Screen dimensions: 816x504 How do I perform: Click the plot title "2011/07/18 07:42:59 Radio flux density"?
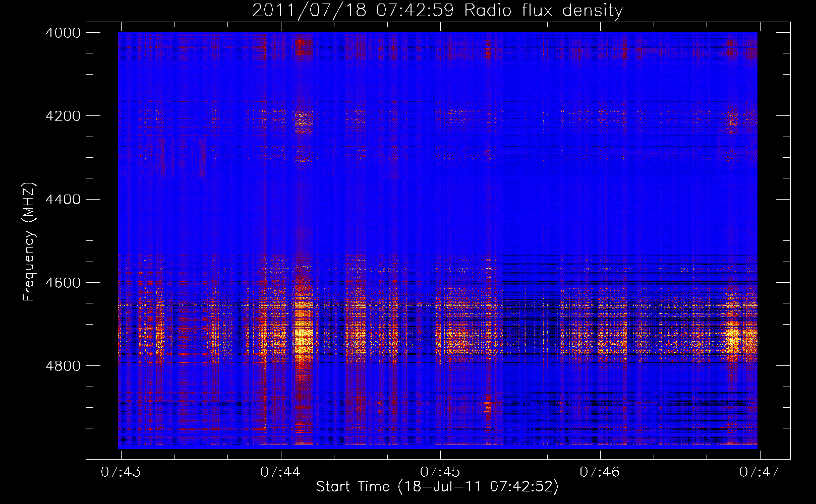coord(437,10)
